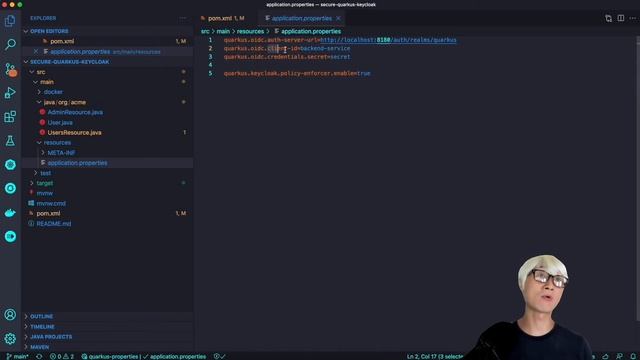Click the main branch indicator in status bar
Screen dimensions: 640x360
18,356
